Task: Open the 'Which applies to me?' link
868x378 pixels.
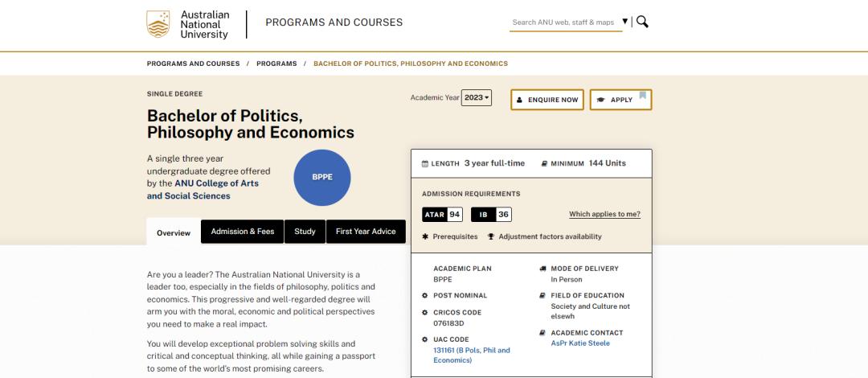Action: (x=604, y=214)
